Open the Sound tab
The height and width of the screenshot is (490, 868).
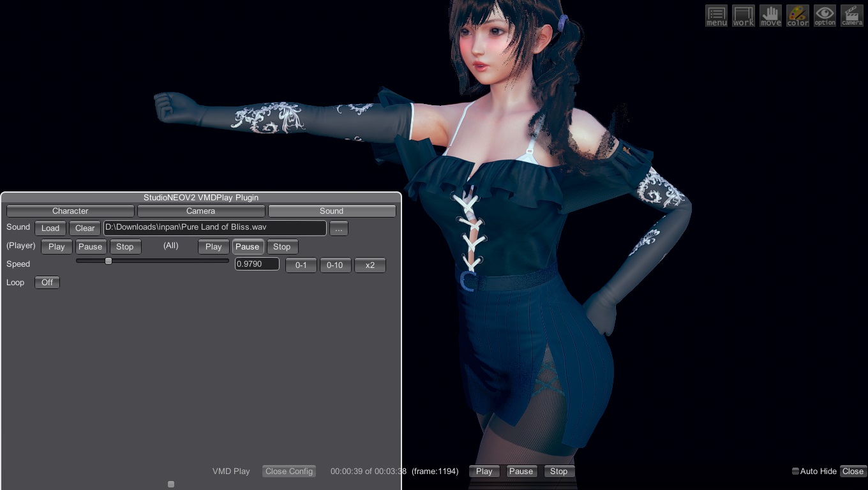(331, 211)
